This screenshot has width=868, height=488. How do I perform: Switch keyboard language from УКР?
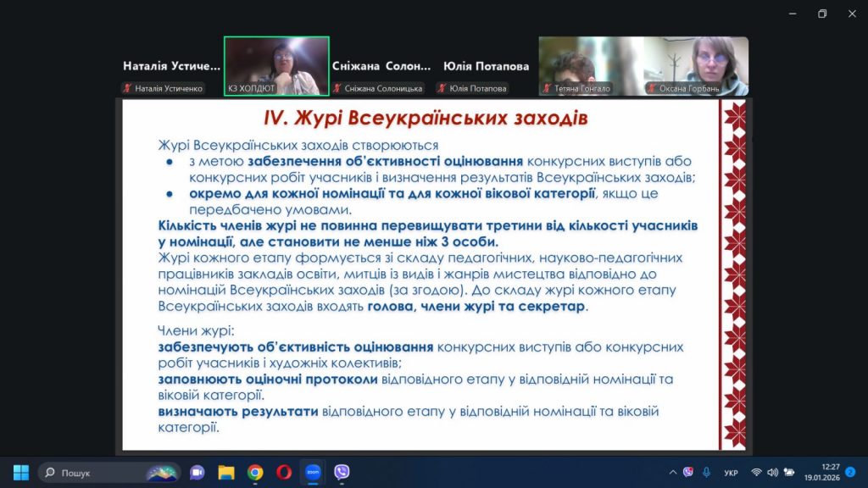pyautogui.click(x=731, y=472)
